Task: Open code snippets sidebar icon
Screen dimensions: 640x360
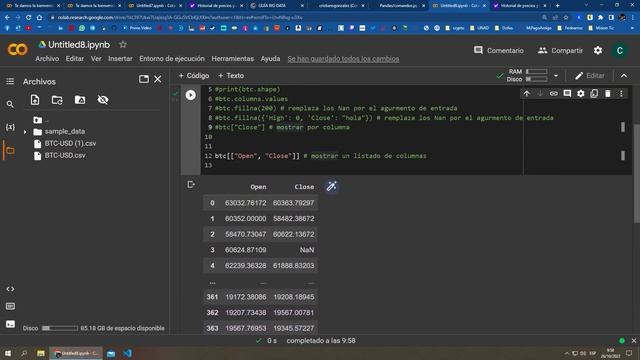Action: coord(10,289)
